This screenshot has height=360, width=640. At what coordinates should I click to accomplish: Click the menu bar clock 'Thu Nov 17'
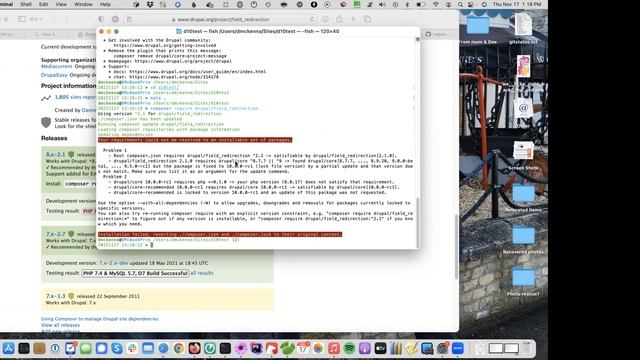pos(517,4)
